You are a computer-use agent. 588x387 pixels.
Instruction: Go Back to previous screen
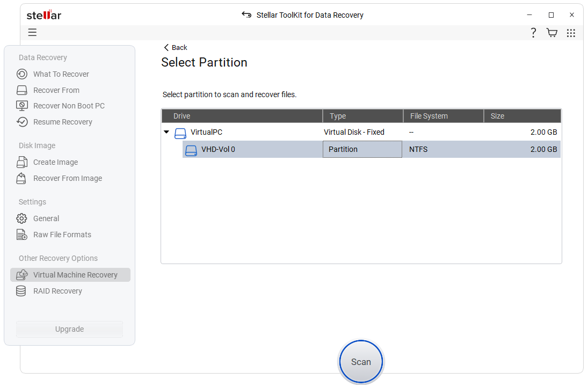click(x=176, y=48)
